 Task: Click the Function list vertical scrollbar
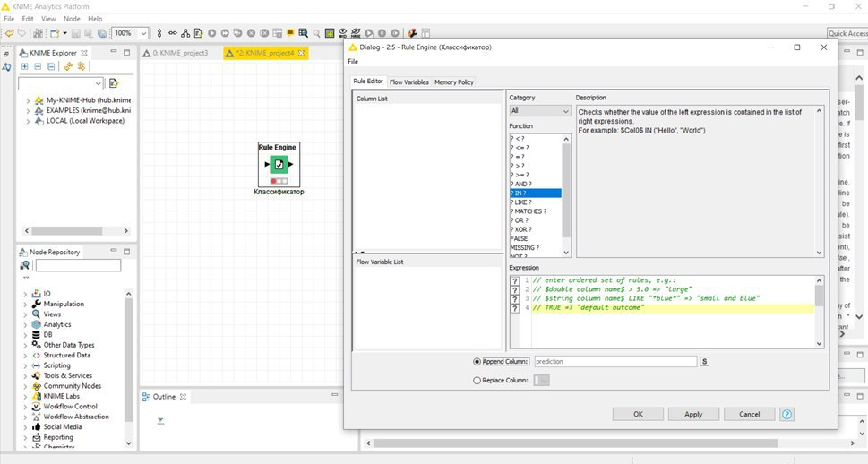[566, 195]
